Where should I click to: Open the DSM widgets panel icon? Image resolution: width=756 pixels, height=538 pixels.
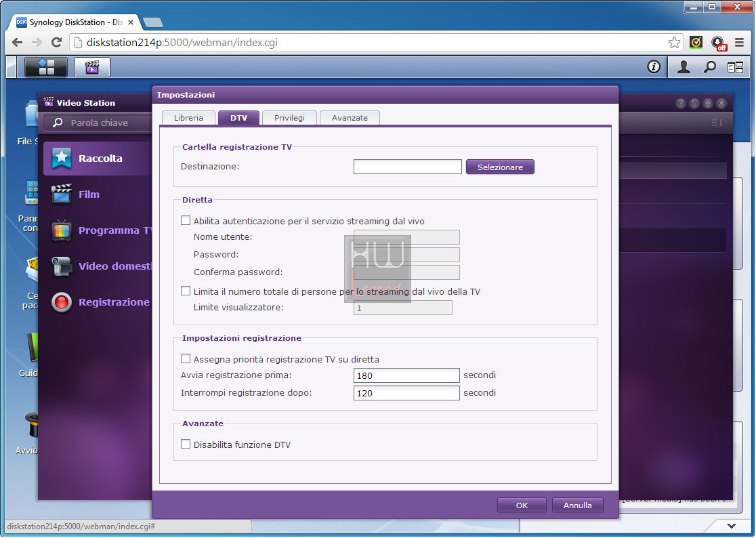coord(735,68)
